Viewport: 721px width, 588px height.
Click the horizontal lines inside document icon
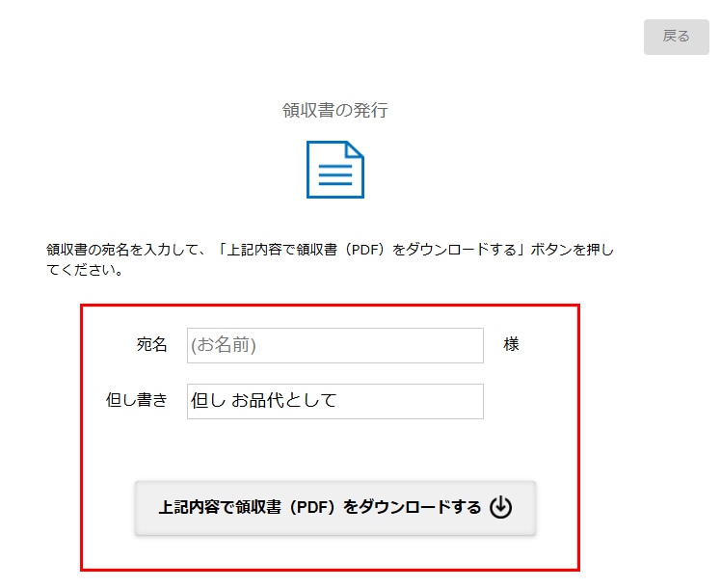(x=334, y=176)
